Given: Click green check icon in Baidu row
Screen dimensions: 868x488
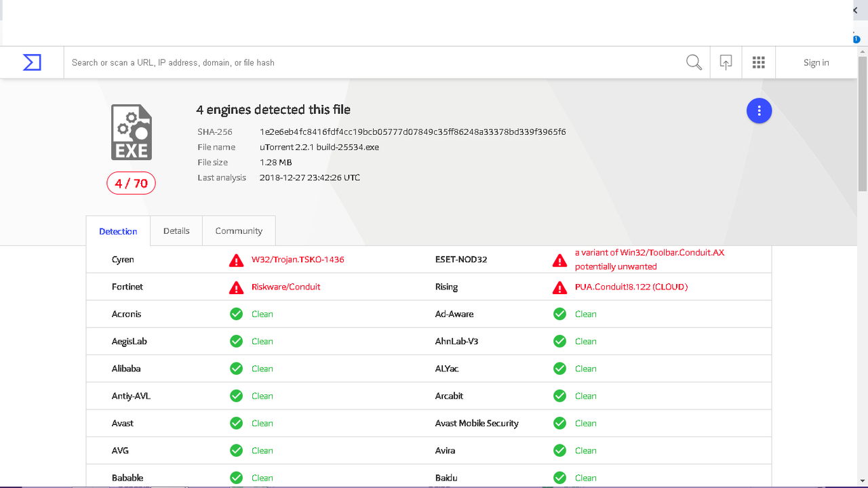Looking at the screenshot, I should [559, 477].
